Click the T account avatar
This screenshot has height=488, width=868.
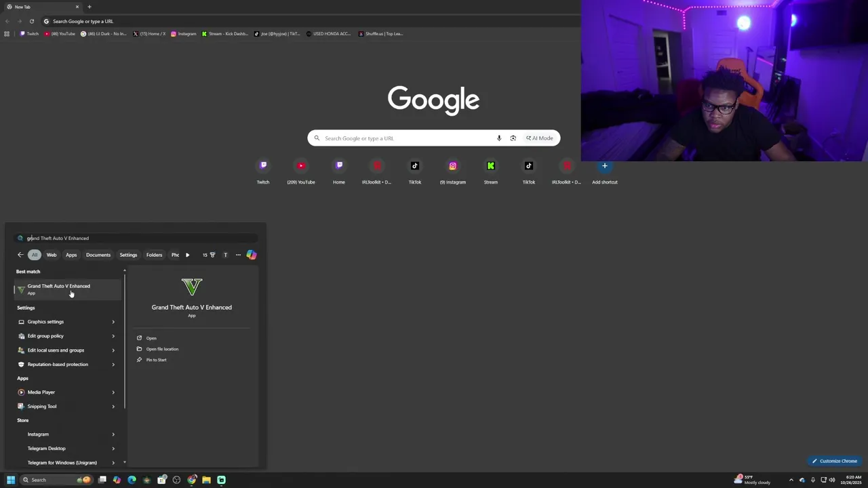click(225, 255)
